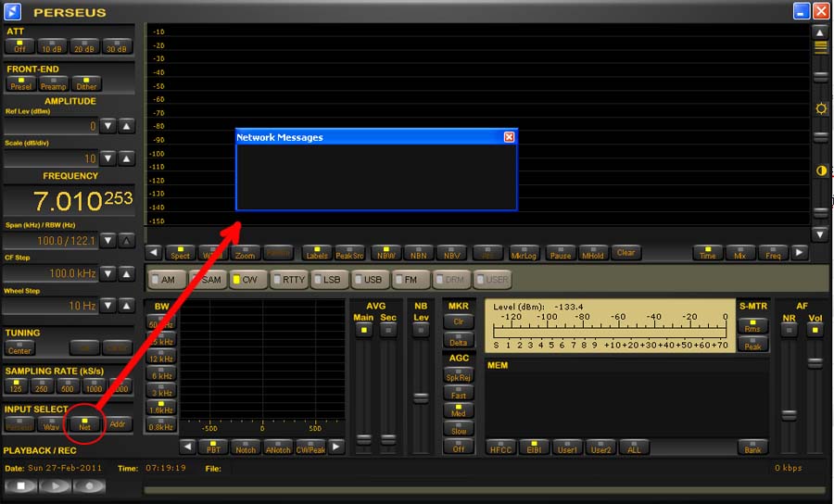Start playback with the play button
Image resolution: width=834 pixels, height=504 pixels.
coord(55,485)
